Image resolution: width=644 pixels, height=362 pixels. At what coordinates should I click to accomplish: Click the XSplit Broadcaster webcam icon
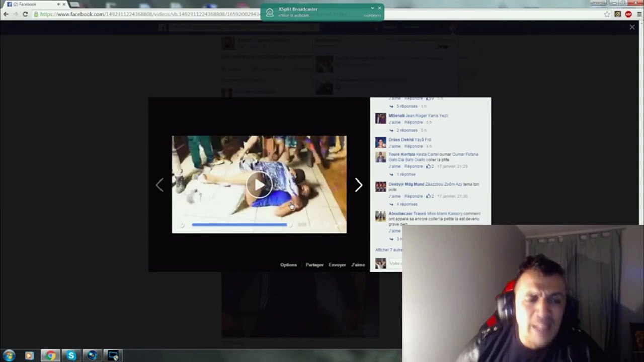[270, 12]
